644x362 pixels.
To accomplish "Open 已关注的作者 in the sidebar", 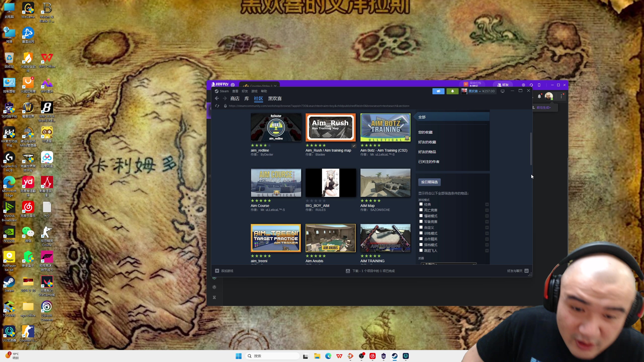I will click(x=429, y=162).
